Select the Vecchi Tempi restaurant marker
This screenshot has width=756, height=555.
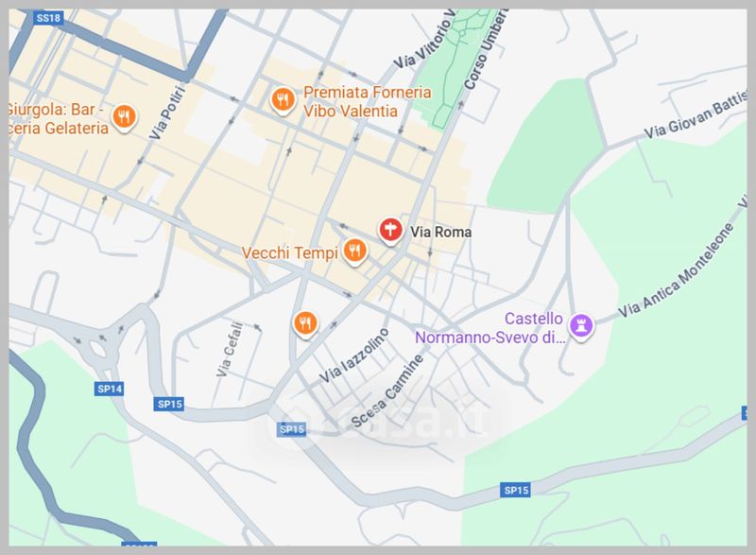pyautogui.click(x=355, y=251)
